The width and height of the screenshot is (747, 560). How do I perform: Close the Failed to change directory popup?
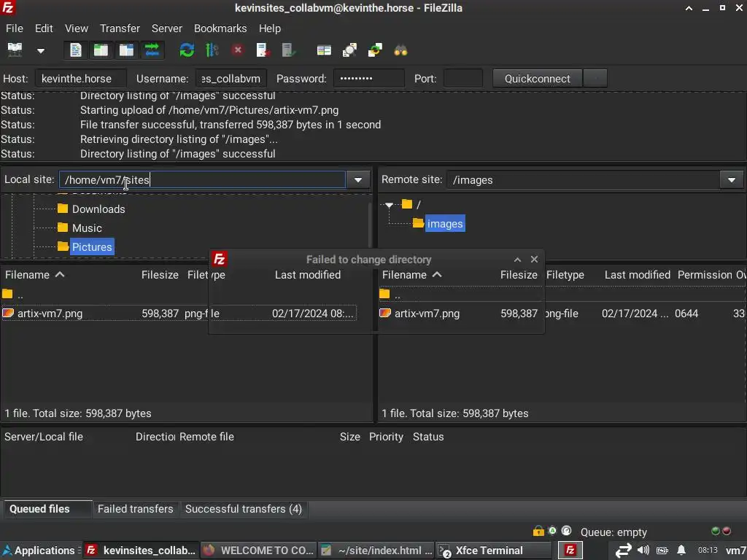tap(534, 260)
